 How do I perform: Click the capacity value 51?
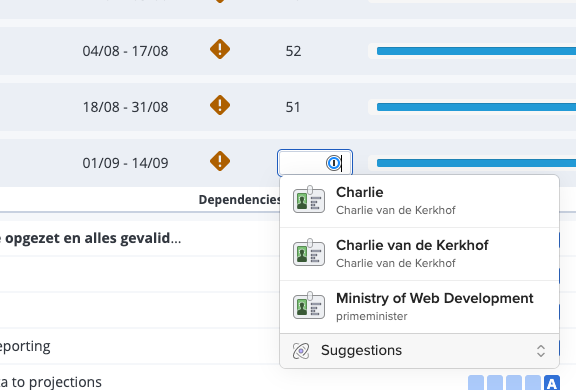coord(293,107)
